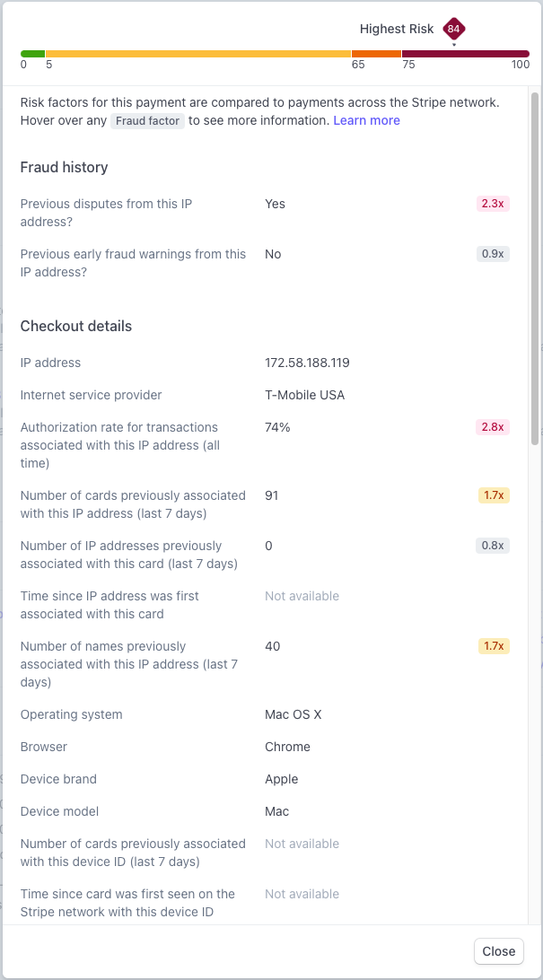Viewport: 543px width, 980px height.
Task: Click the Fraud history section heading
Action: tap(65, 167)
